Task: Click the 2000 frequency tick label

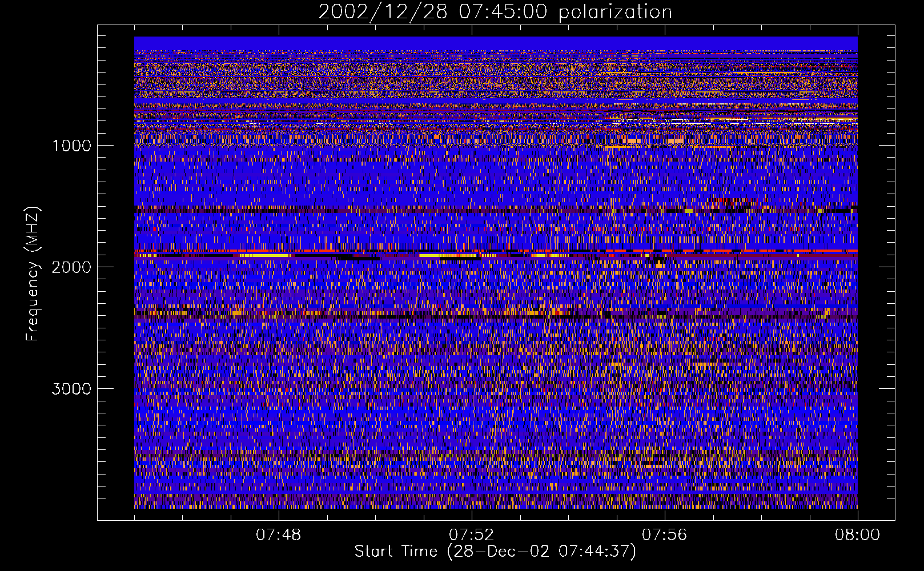Action: pyautogui.click(x=71, y=267)
